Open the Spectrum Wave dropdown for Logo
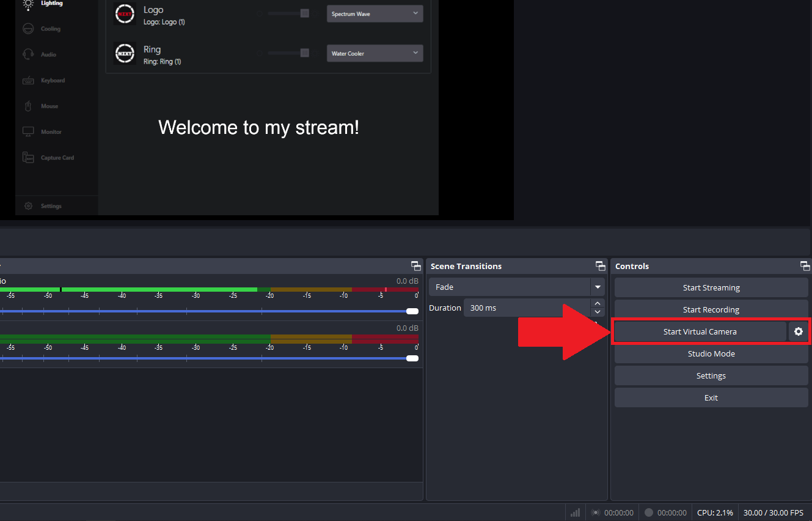This screenshot has height=521, width=812. tap(375, 13)
